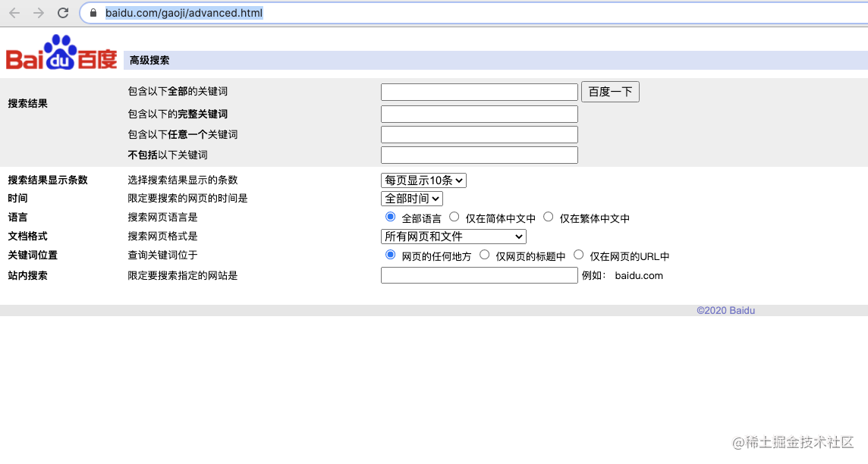Image resolution: width=868 pixels, height=464 pixels.
Task: Open the ©2020 Baidu link
Action: pos(725,311)
